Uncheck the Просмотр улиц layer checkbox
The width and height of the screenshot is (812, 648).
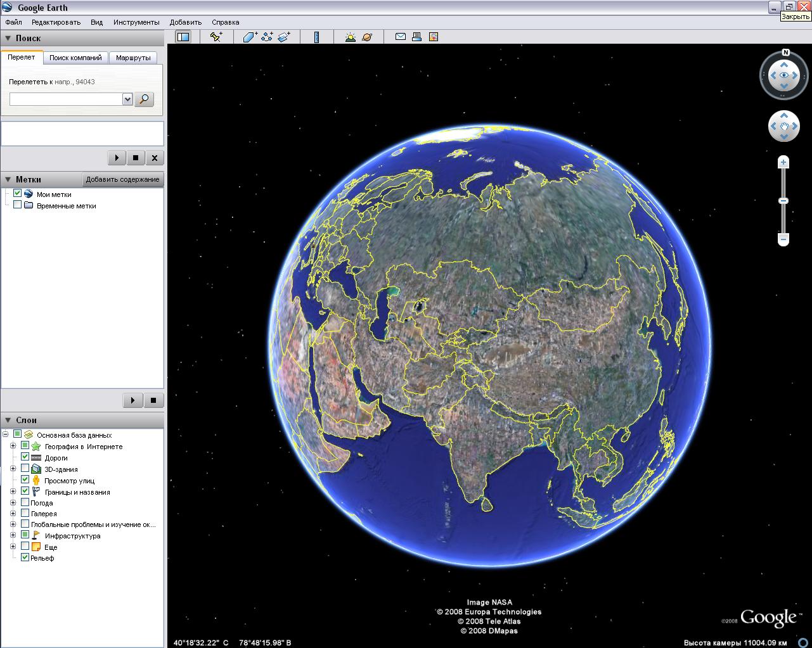25,480
